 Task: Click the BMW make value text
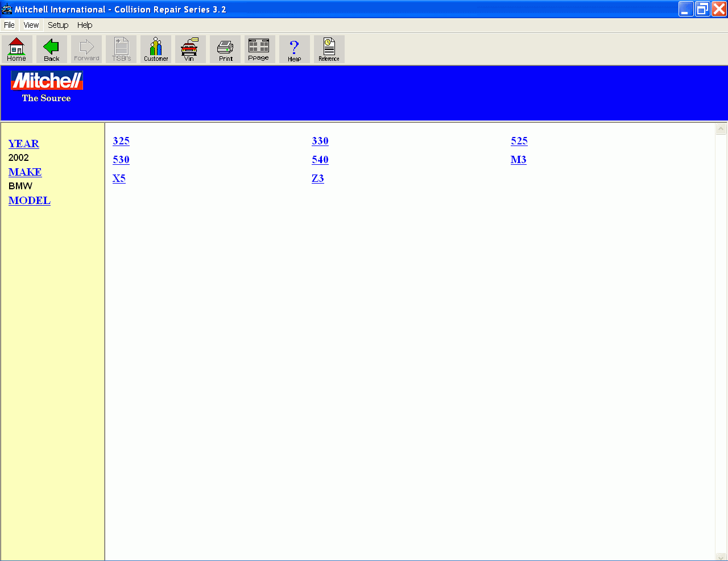pos(20,186)
